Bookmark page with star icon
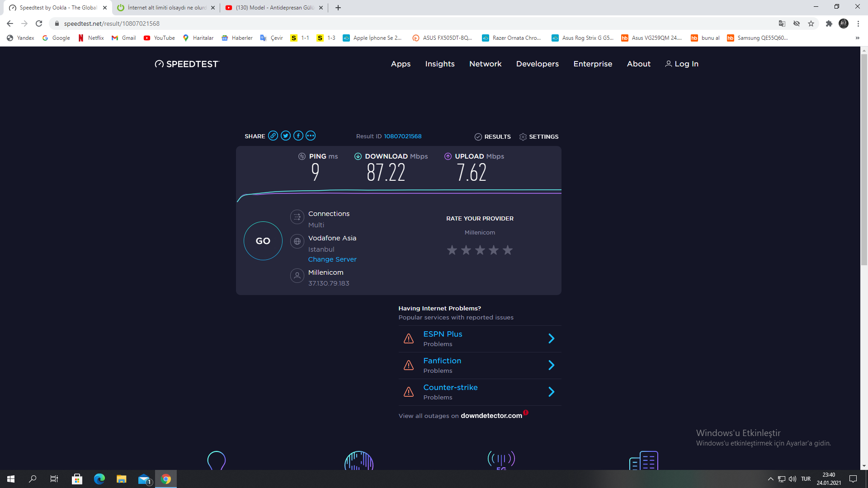Viewport: 868px width, 488px height. (x=811, y=23)
